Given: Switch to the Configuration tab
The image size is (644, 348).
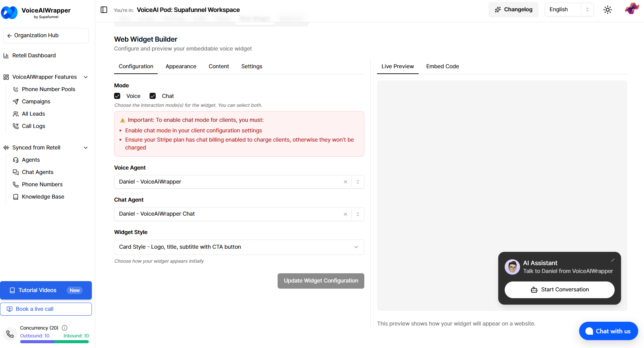Looking at the screenshot, I should 136,67.
